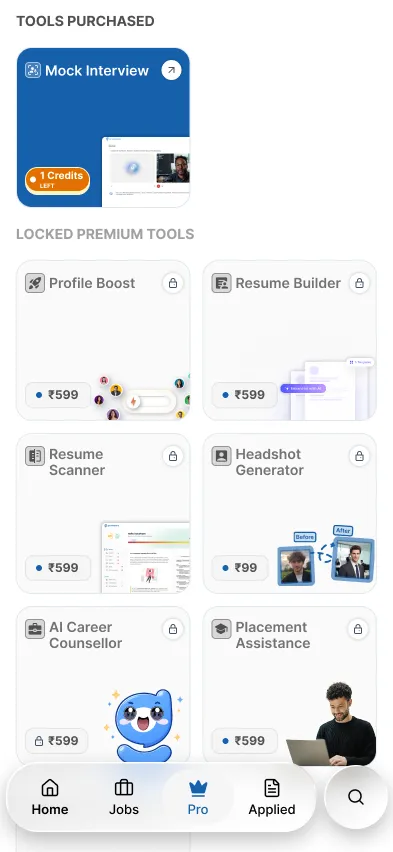Open the Applied tab
Screen dimensions: 393x852
pos(272,797)
